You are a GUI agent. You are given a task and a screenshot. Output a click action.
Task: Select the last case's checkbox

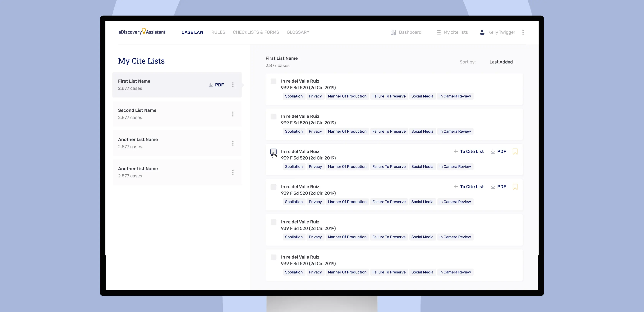tap(273, 257)
